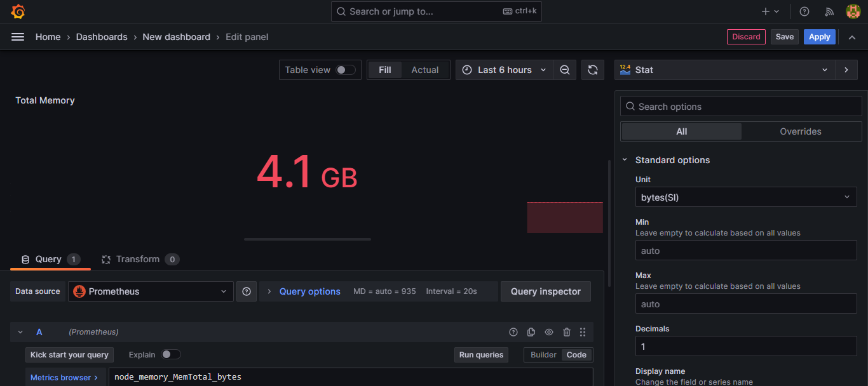Open the Query inspector
Screen dimensions: 868x386
(545, 291)
